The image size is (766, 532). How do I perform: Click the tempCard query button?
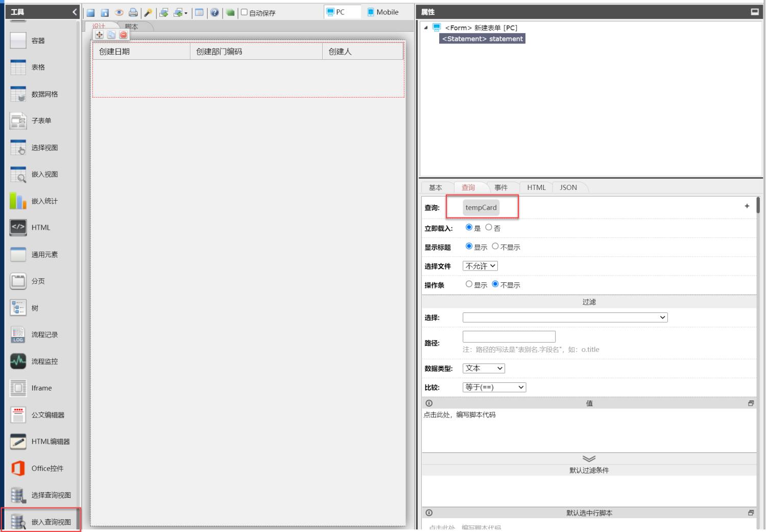481,208
